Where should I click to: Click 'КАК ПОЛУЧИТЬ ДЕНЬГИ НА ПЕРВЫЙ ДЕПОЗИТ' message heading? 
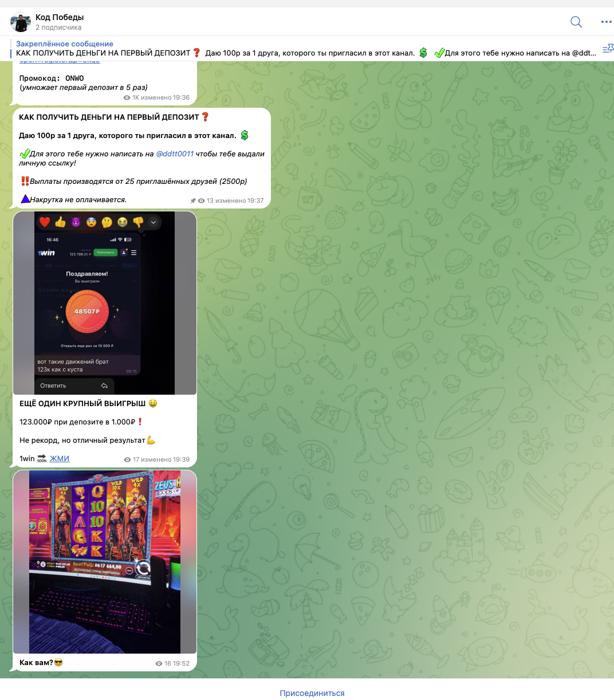(x=109, y=117)
